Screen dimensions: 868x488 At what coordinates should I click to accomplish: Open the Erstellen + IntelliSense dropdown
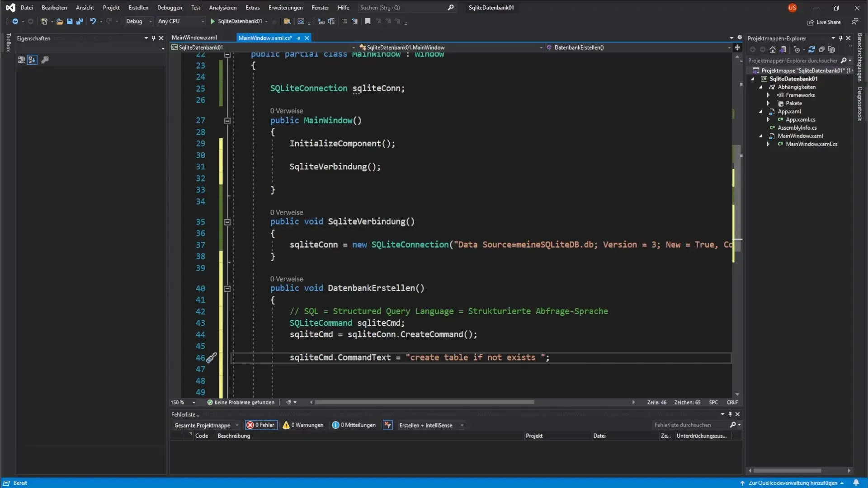click(431, 425)
